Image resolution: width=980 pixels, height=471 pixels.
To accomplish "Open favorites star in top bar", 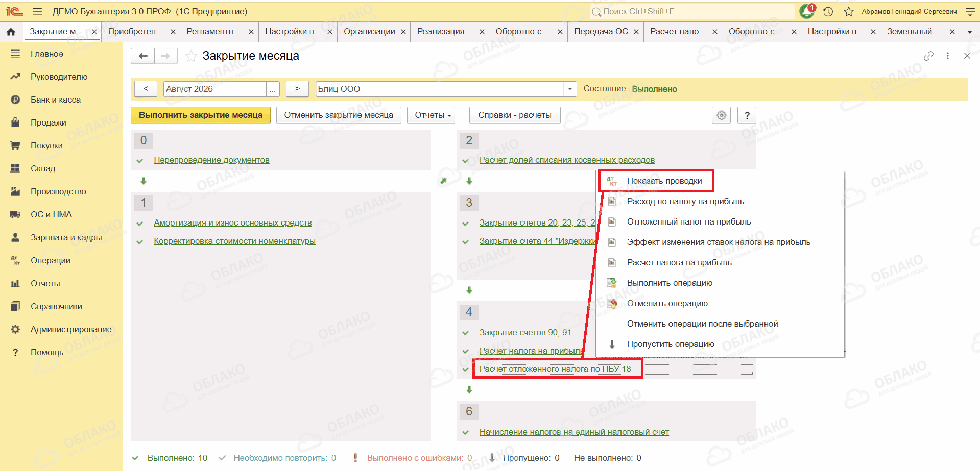I will click(849, 11).
